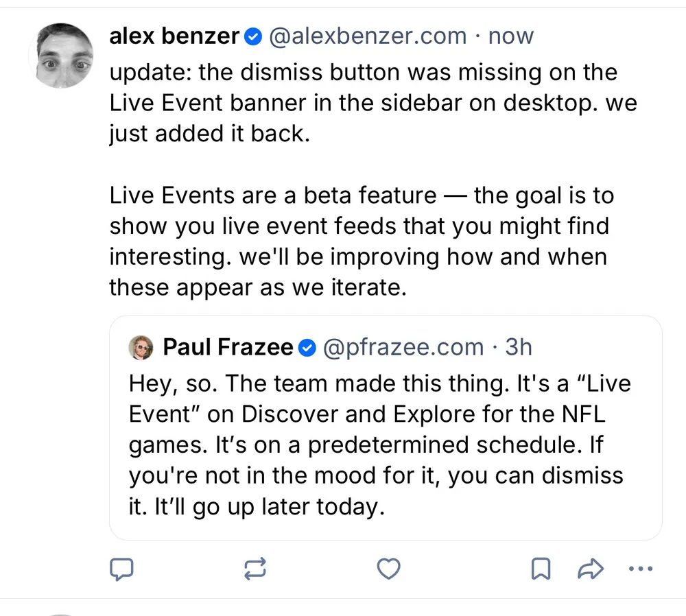Click Paul Frazee's blue verified badge
The width and height of the screenshot is (686, 616).
[x=308, y=348]
